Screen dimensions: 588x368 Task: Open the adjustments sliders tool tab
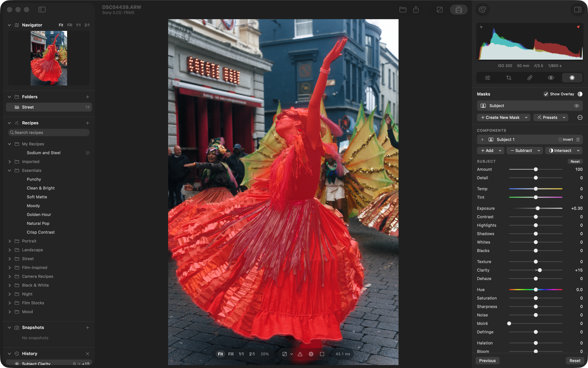pyautogui.click(x=488, y=78)
